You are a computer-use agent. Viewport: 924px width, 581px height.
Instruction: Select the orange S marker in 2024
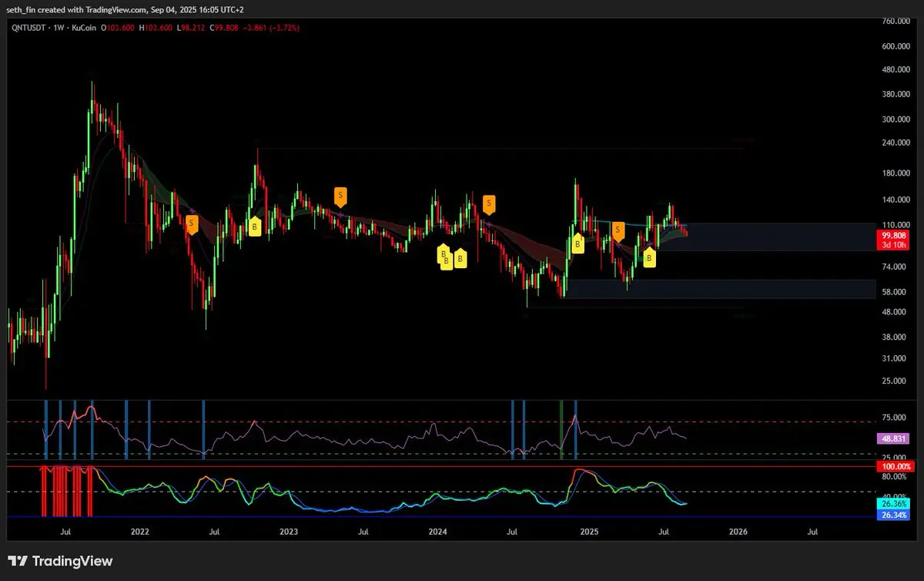[488, 204]
